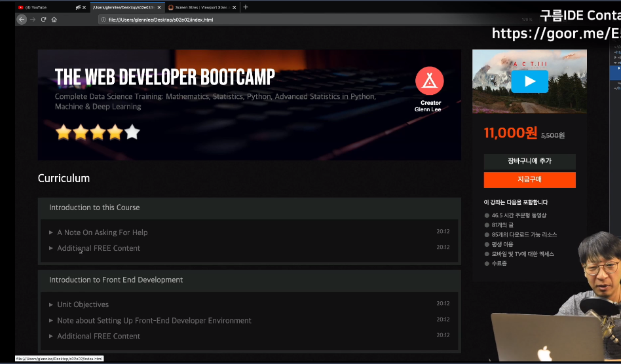Viewport: 621px width, 364px height.
Task: Click the Curriculum heading
Action: [64, 179]
